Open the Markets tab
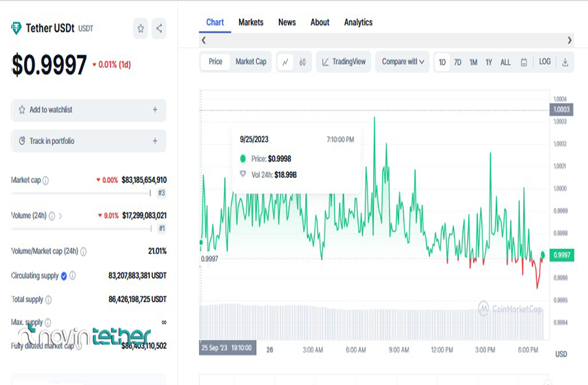The height and width of the screenshot is (385, 588). (x=251, y=22)
